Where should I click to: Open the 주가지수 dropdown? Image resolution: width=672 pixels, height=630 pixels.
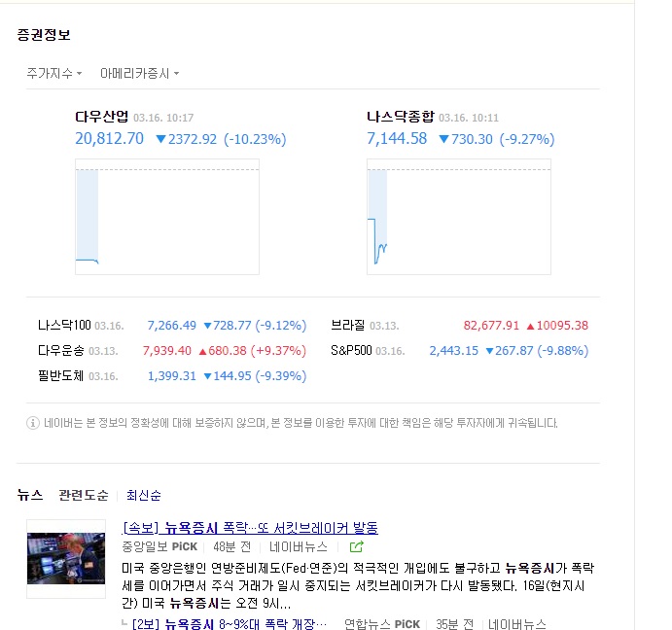tap(54, 73)
